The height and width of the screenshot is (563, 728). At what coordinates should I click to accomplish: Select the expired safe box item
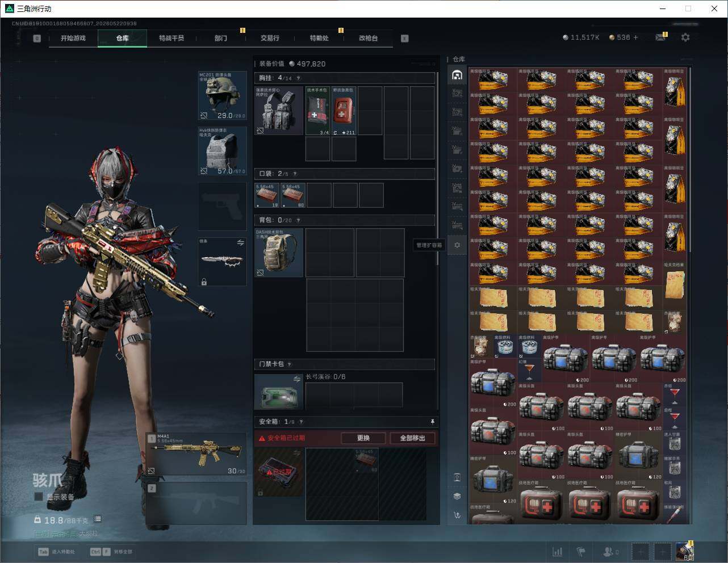[x=279, y=472]
